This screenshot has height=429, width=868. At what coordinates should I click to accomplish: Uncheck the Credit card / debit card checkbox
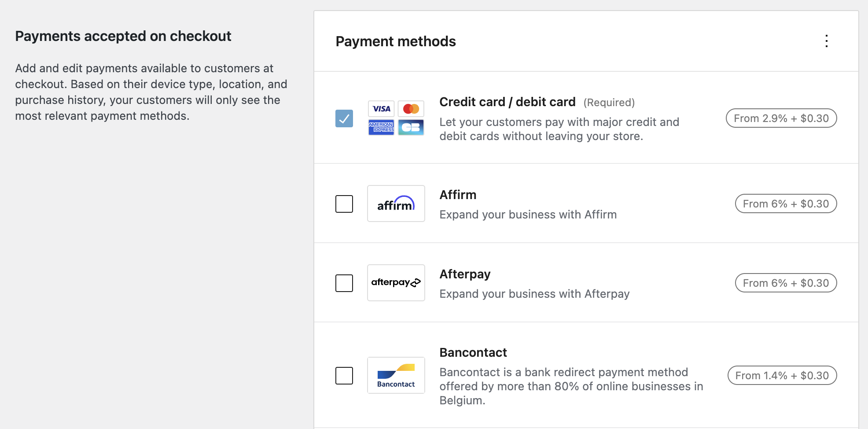[344, 118]
